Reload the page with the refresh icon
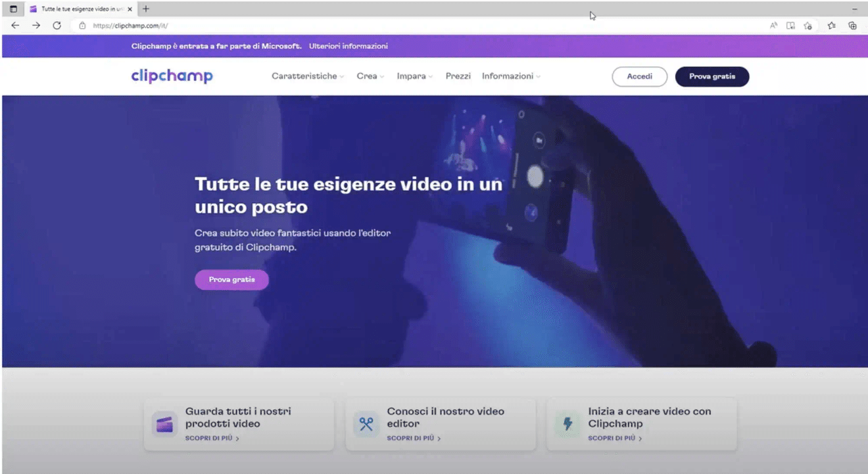Screen dimensions: 868x474 coord(57,26)
